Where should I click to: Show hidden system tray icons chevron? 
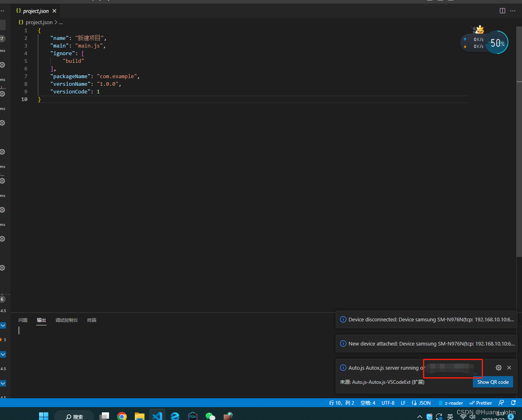tap(419, 417)
